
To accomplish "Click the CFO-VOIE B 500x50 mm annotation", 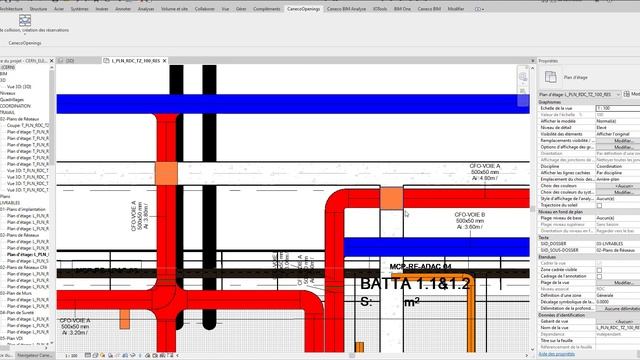I will coord(470,220).
